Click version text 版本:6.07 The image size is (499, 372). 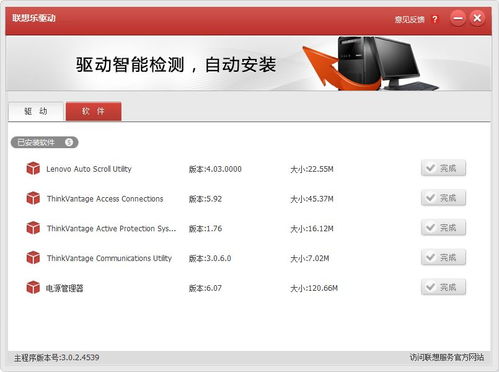(x=205, y=288)
